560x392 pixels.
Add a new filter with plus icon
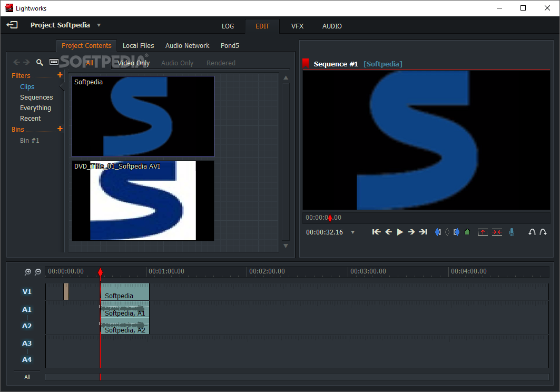pos(60,75)
